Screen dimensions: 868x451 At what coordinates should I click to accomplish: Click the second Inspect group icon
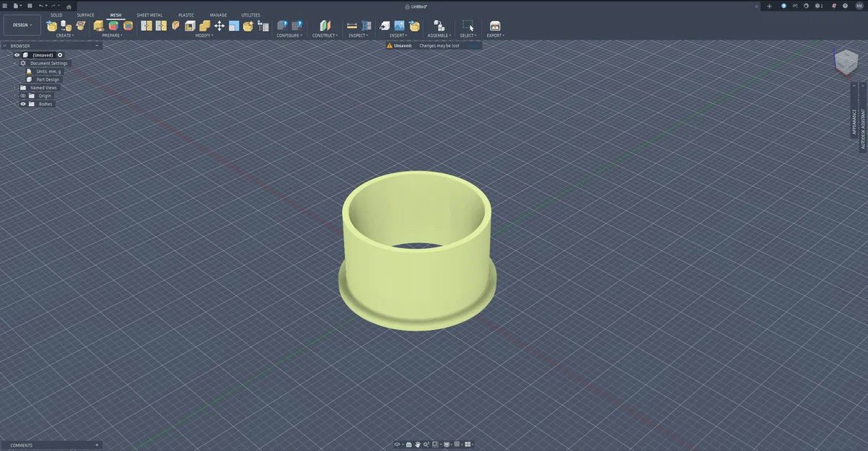coord(367,26)
